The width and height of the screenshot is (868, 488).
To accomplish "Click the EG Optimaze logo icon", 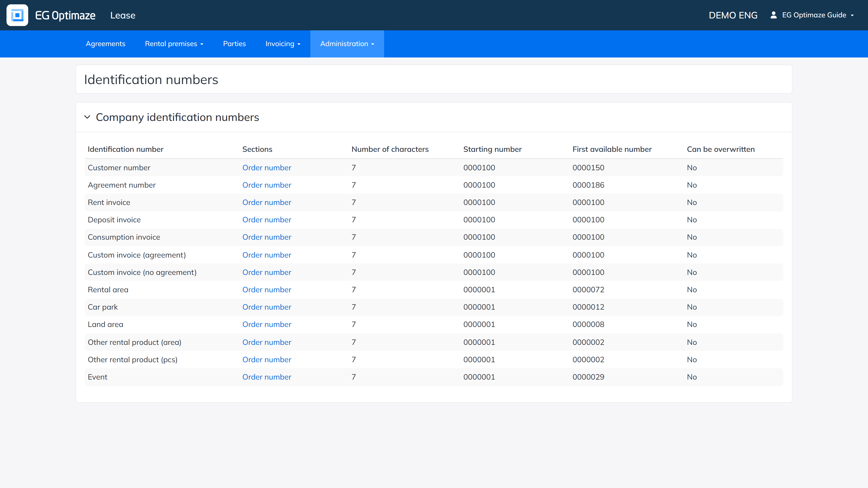I will tap(17, 15).
